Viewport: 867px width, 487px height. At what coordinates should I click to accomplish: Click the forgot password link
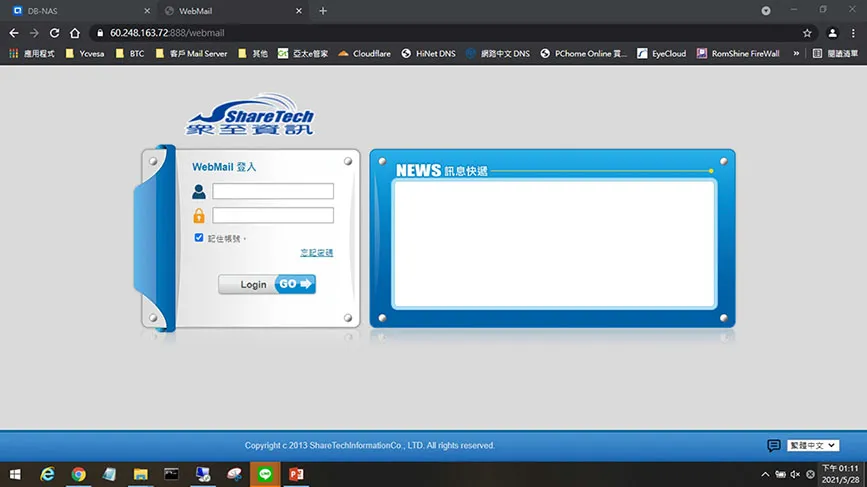316,253
